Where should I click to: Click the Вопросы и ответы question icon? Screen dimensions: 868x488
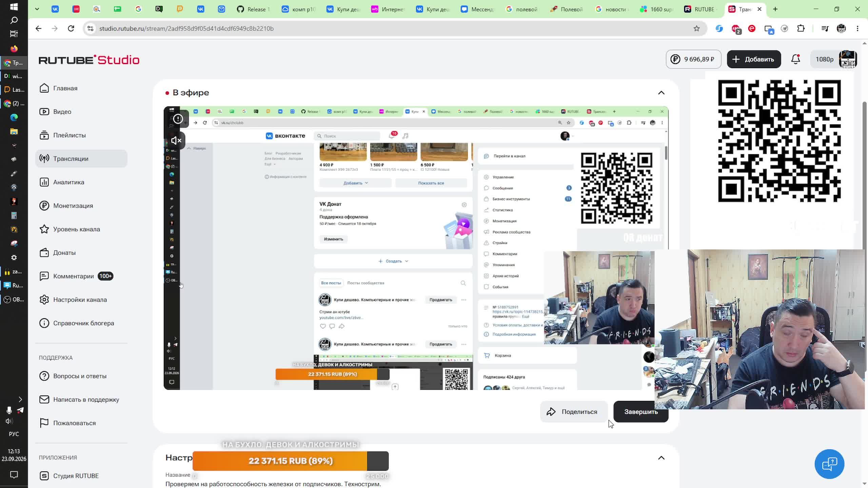(x=44, y=376)
